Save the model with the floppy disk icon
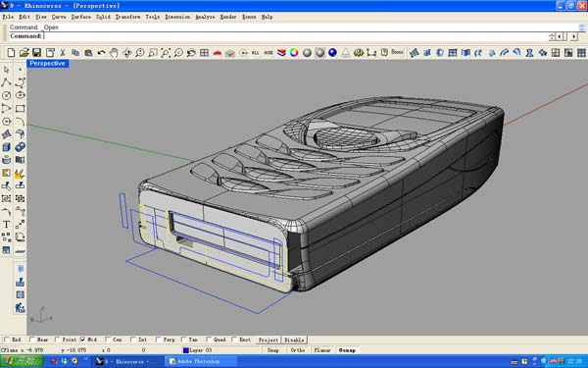The height and width of the screenshot is (368, 588). pos(37,53)
